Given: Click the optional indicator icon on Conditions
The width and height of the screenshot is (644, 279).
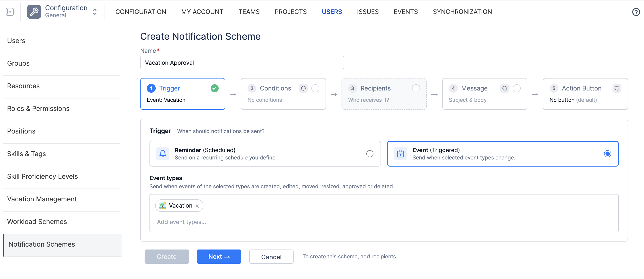Looking at the screenshot, I should coord(303,88).
